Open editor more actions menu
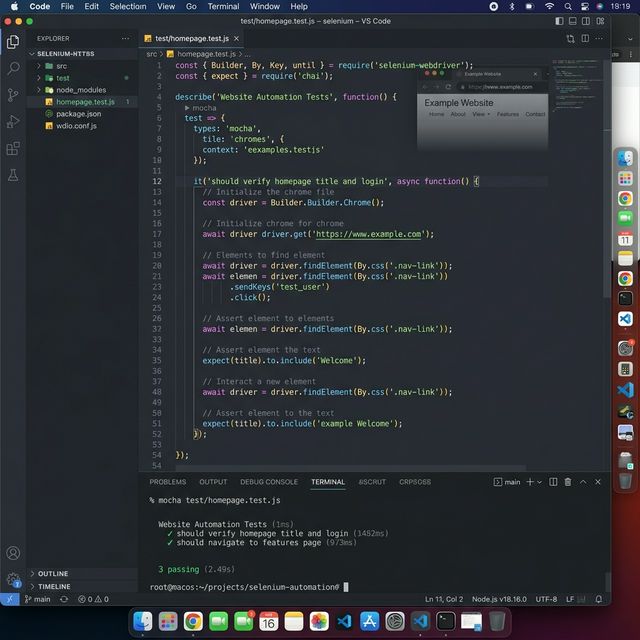 [599, 38]
